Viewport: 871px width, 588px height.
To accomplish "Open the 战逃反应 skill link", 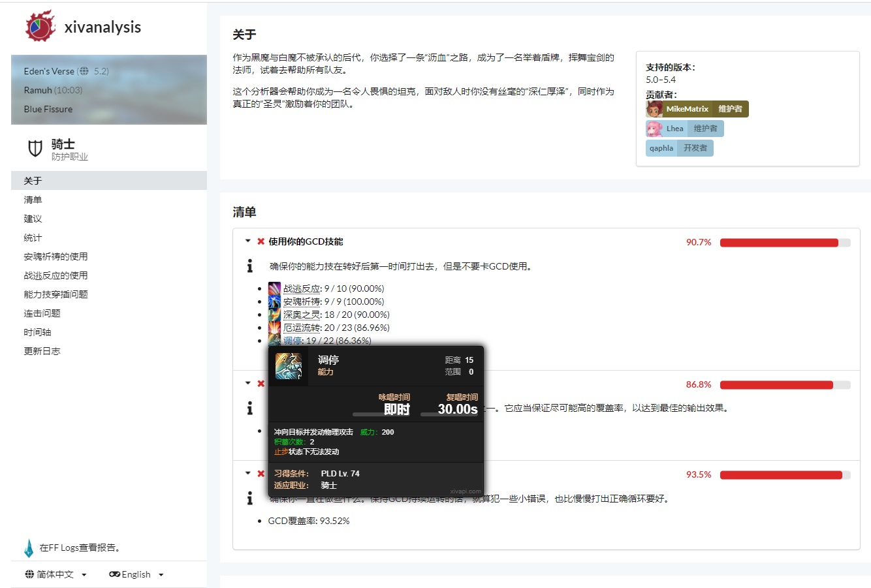I will (302, 288).
